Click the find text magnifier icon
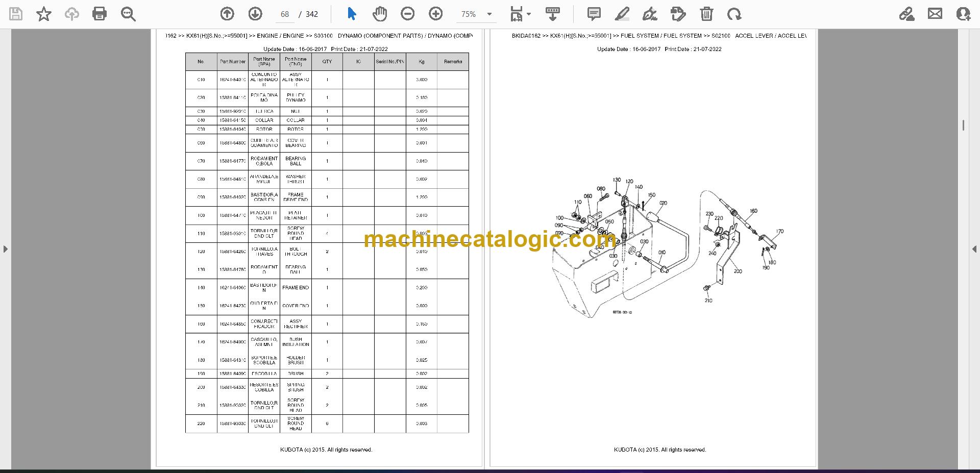The width and height of the screenshot is (980, 473). click(x=128, y=14)
